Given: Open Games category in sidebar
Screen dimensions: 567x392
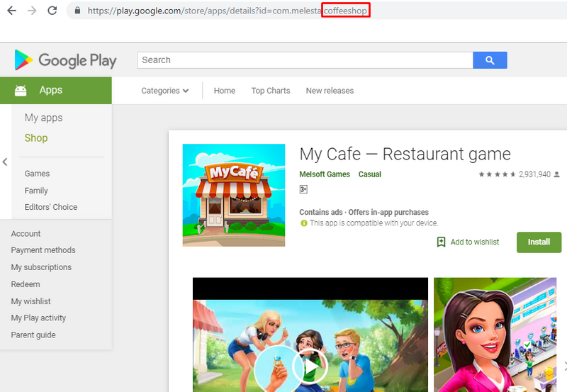Looking at the screenshot, I should tap(38, 174).
